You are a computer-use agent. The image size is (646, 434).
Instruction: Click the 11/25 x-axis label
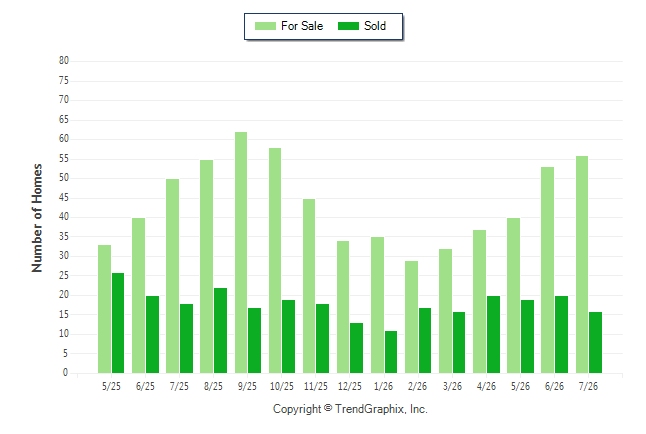[x=316, y=386]
